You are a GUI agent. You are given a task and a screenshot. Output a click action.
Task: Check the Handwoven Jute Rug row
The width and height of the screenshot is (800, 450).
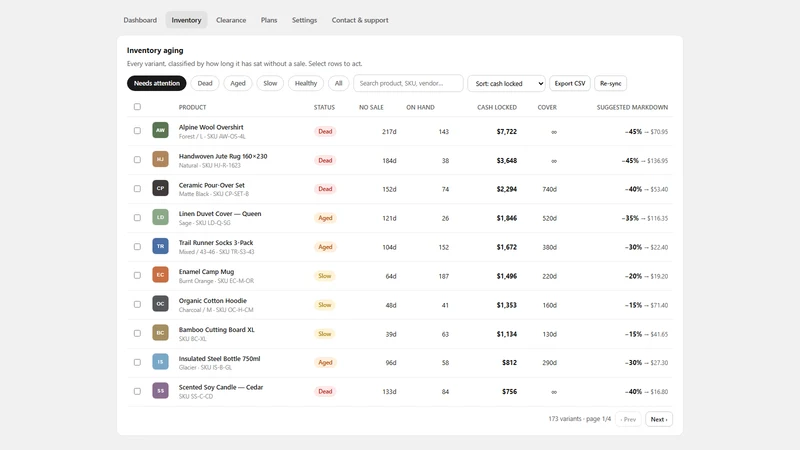point(137,160)
